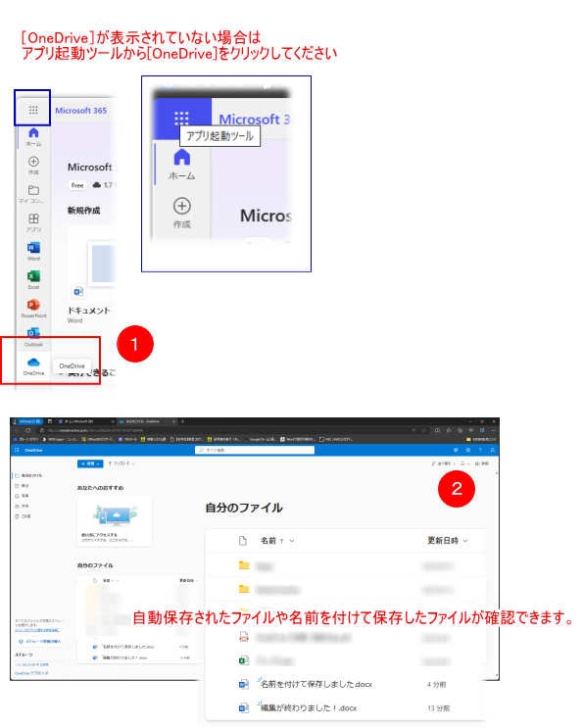Open 名前を付けて保存しました.docx in enlarged list
584x728 pixels.
[x=316, y=684]
